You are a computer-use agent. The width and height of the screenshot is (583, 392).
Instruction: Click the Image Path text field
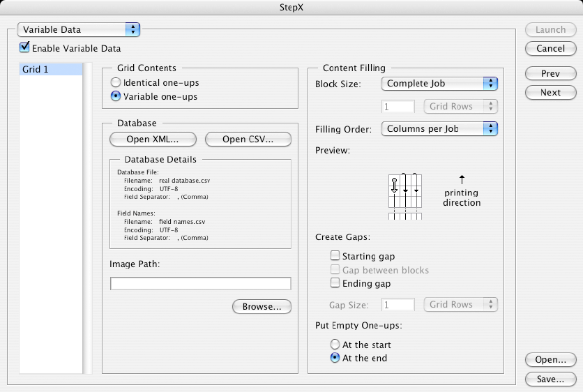click(x=200, y=283)
